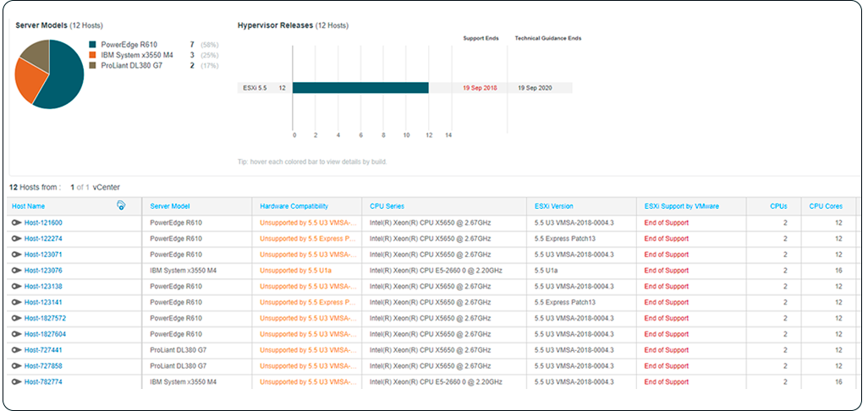868x411 pixels.
Task: Click 'IBM System x3550 M4' in Host-782774 row
Action: [x=184, y=382]
